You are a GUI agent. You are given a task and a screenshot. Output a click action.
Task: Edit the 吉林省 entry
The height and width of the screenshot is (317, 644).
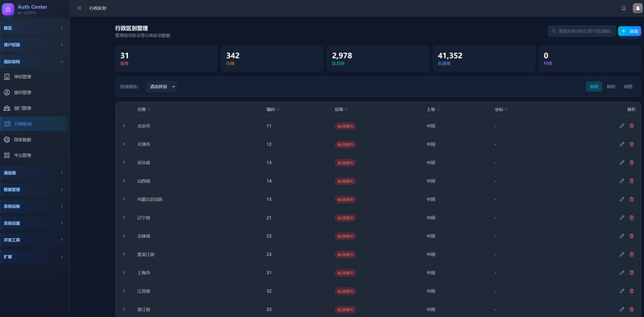tap(621, 236)
